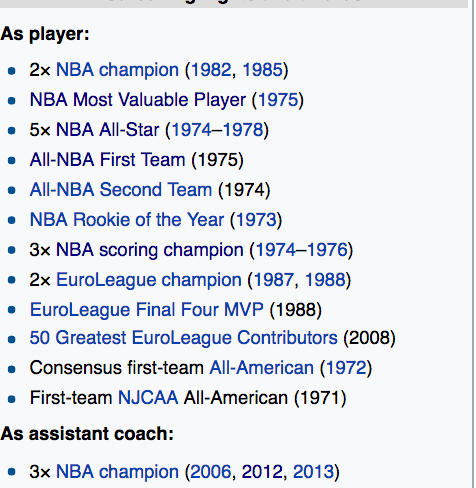Open the NBA champion link for players
The width and height of the screenshot is (476, 488).
click(117, 70)
